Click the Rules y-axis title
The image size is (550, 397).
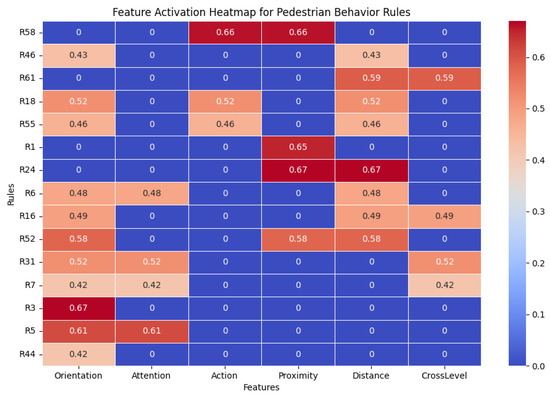coord(11,194)
